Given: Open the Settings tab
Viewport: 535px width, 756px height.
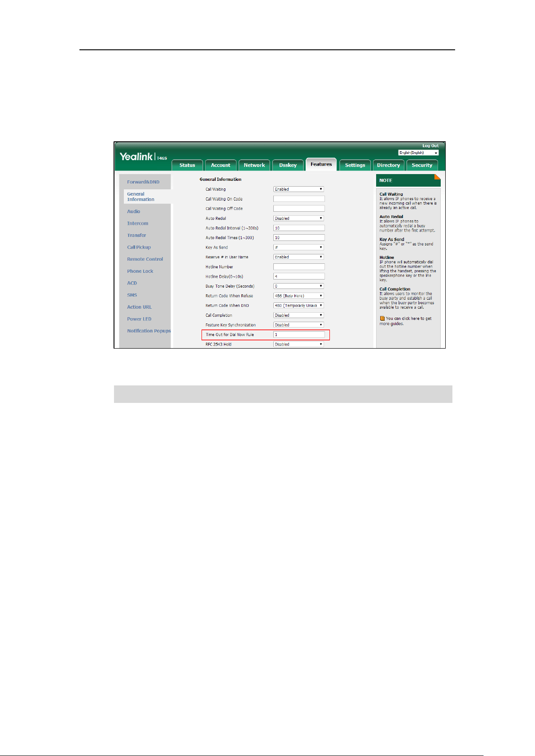Looking at the screenshot, I should (355, 165).
